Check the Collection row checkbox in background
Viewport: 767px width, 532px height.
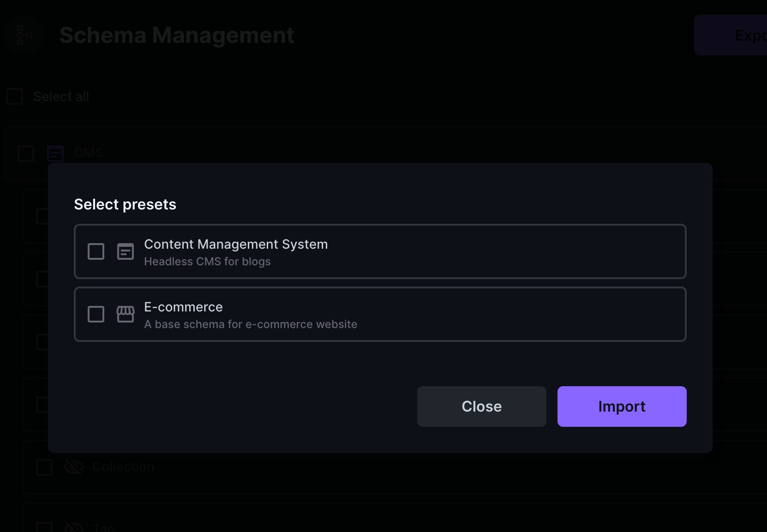coord(44,467)
